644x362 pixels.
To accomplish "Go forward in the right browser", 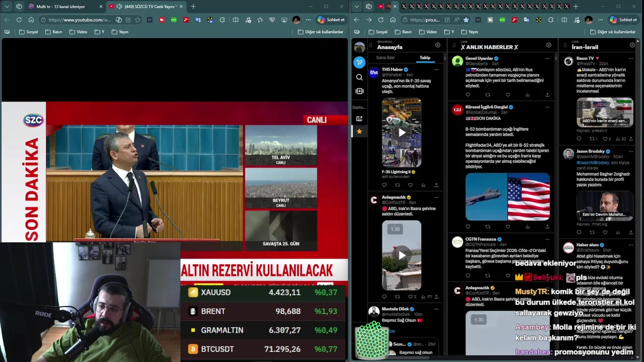I will (369, 20).
